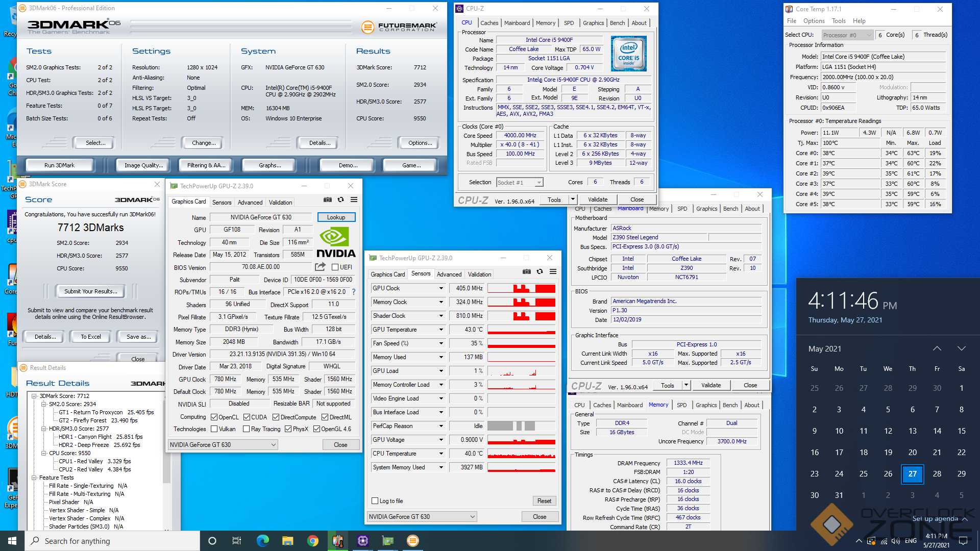Open File Explorer from the taskbar
The image size is (980, 551).
(287, 541)
